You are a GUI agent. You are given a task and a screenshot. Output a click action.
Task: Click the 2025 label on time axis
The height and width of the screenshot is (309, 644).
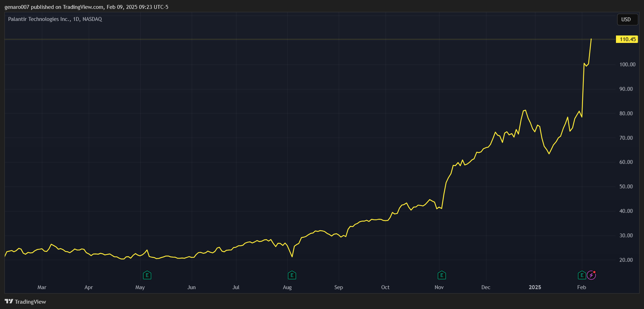pos(535,287)
